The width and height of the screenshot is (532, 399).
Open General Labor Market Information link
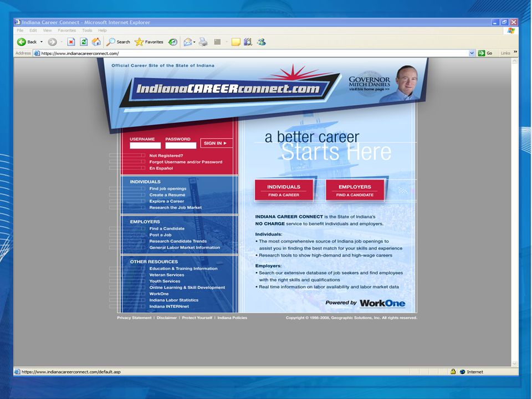185,247
